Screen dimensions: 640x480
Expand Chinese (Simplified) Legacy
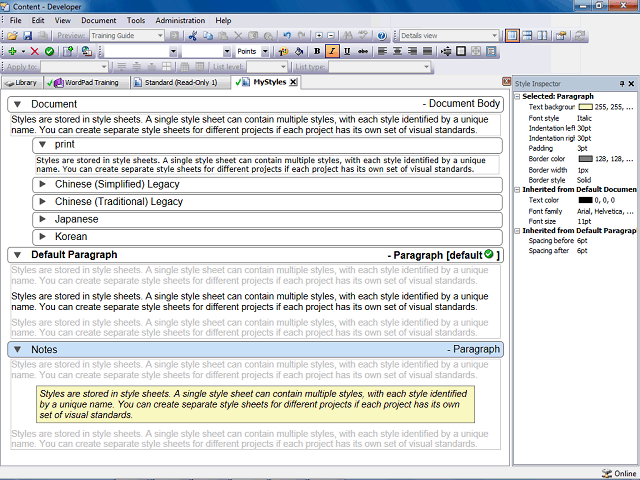click(x=42, y=184)
